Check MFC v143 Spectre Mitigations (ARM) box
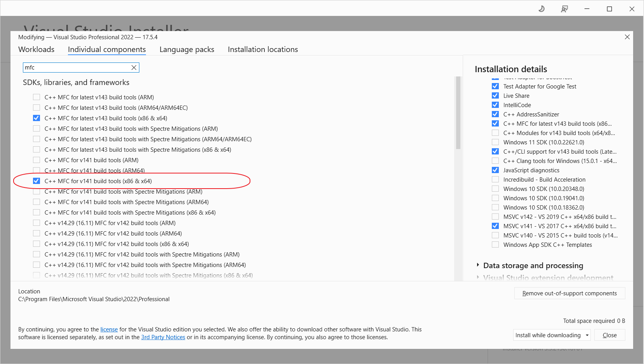 pyautogui.click(x=36, y=128)
